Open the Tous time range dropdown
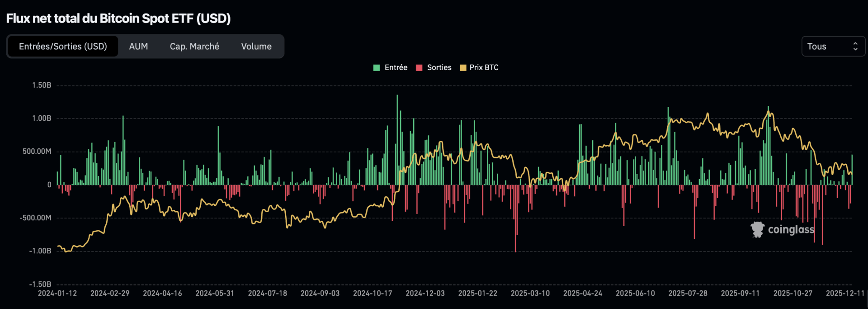868x309 pixels. [833, 47]
